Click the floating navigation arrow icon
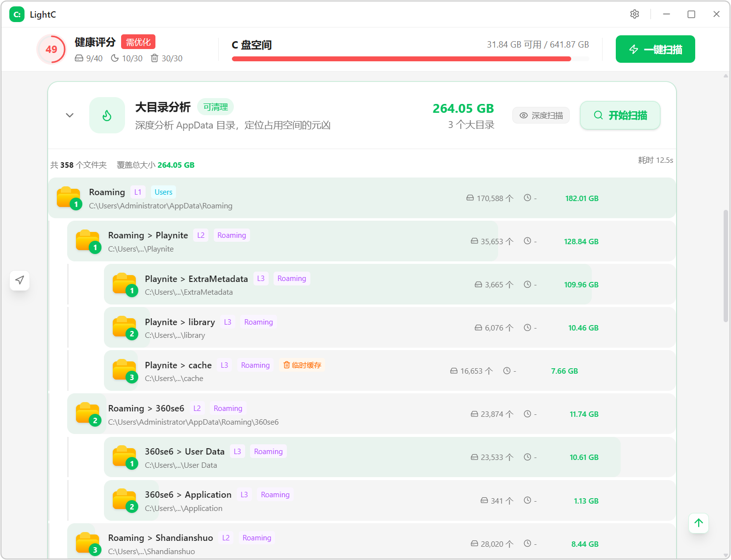Screen dimensions: 731x560 click(x=20, y=280)
